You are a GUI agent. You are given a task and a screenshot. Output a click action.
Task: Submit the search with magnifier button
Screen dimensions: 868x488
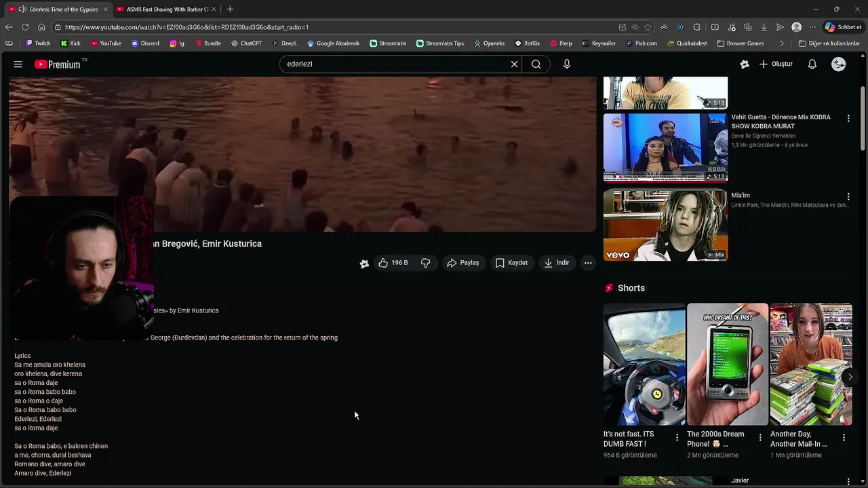536,64
